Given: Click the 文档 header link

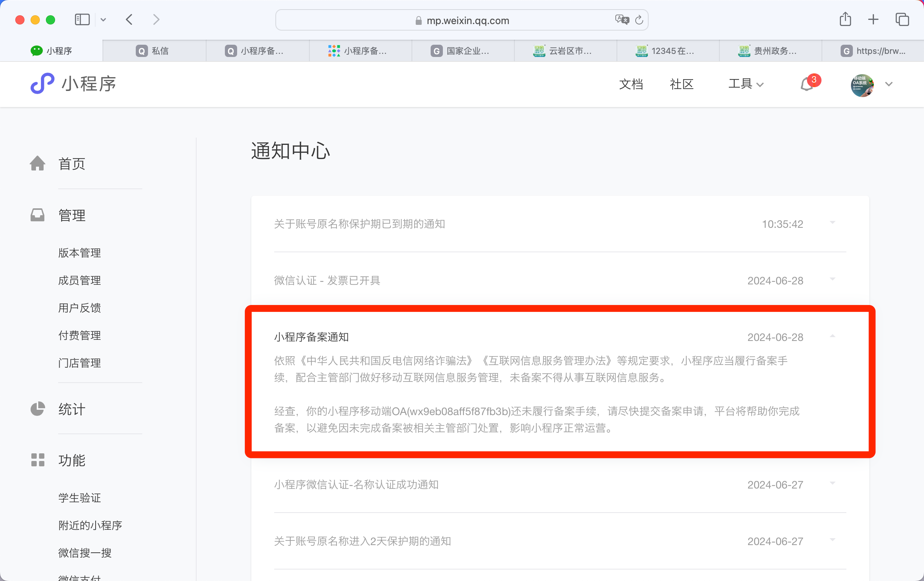Looking at the screenshot, I should pos(630,84).
